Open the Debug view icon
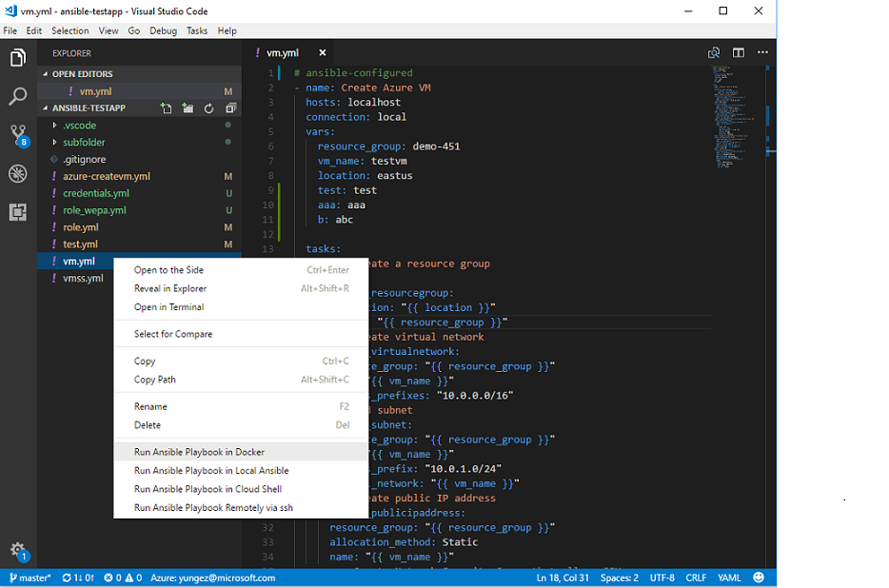Screen dimensions: 889x588 tap(18, 173)
